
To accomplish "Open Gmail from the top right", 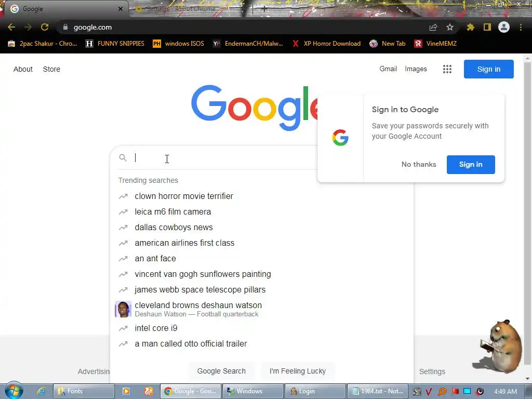I will click(x=388, y=69).
